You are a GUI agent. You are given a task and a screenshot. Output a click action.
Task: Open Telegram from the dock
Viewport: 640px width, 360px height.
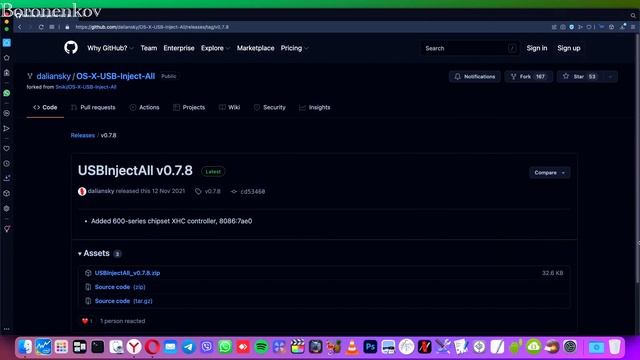188,347
